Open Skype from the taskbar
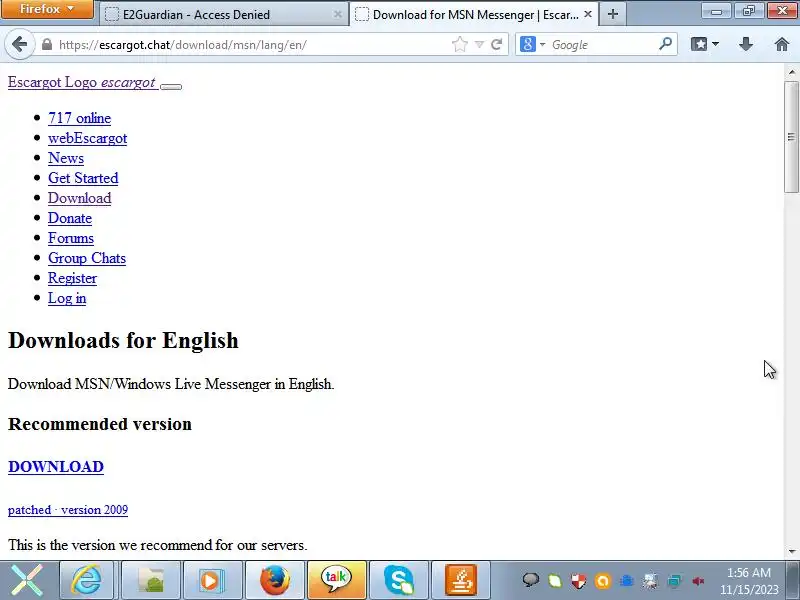 [399, 580]
